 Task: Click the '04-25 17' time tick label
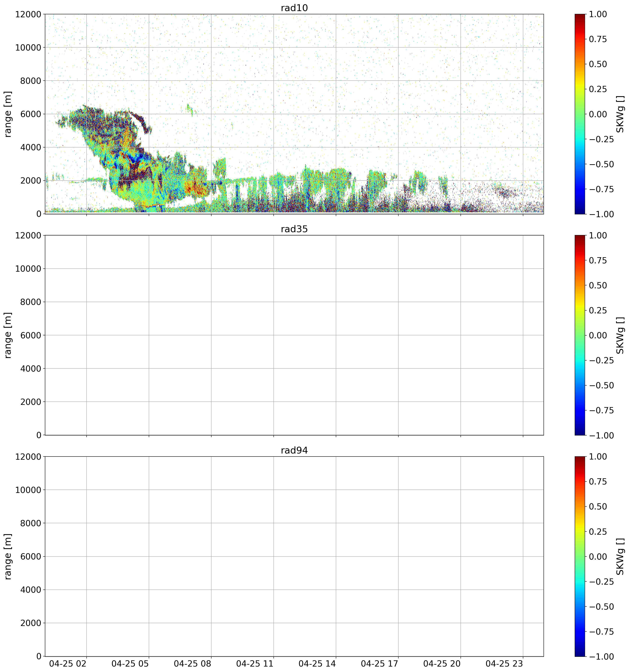point(380,664)
